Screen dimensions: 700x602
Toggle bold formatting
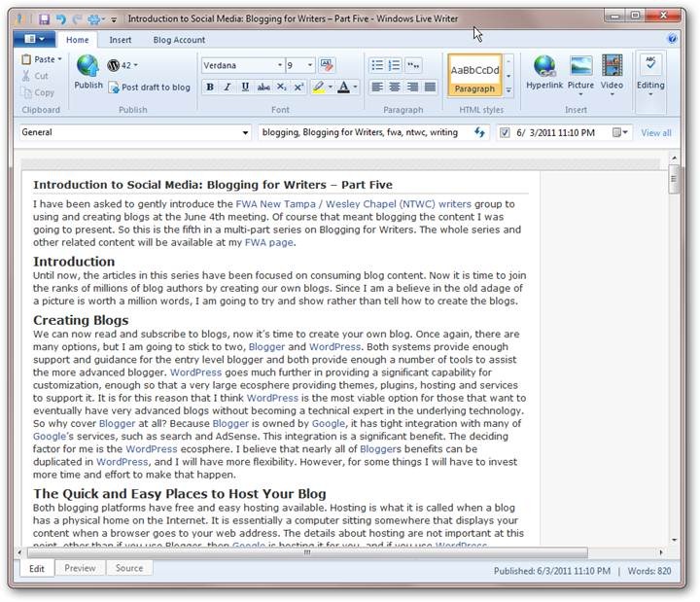pyautogui.click(x=210, y=88)
